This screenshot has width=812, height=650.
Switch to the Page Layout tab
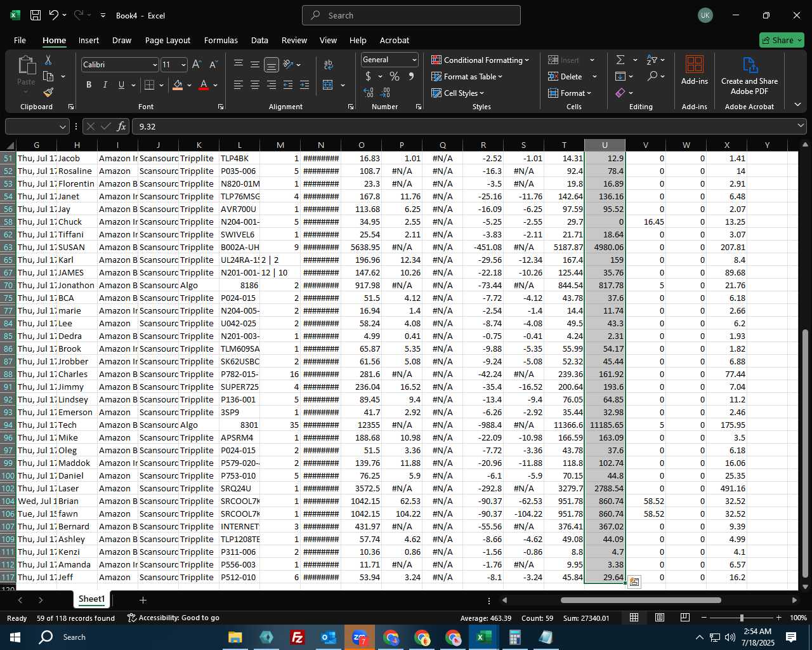click(x=167, y=40)
